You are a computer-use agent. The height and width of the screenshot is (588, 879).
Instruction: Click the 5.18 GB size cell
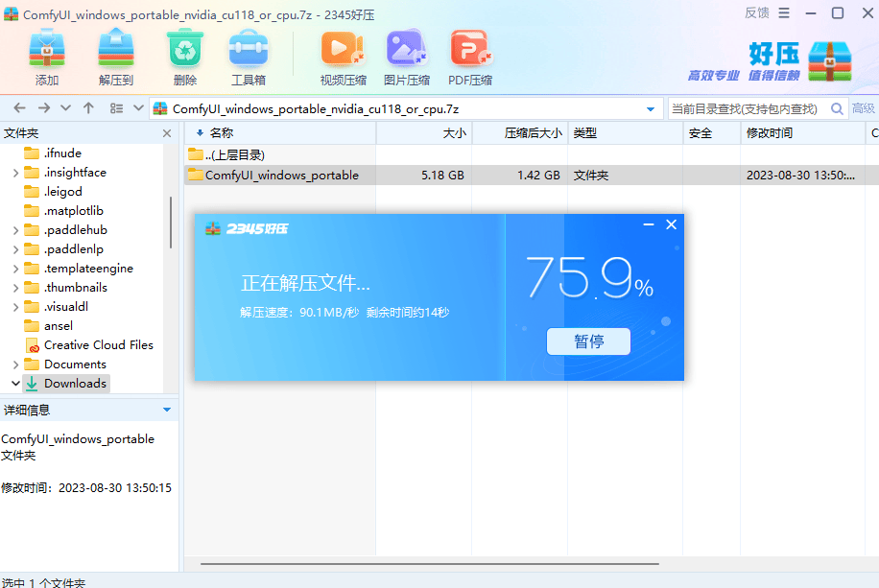[442, 176]
